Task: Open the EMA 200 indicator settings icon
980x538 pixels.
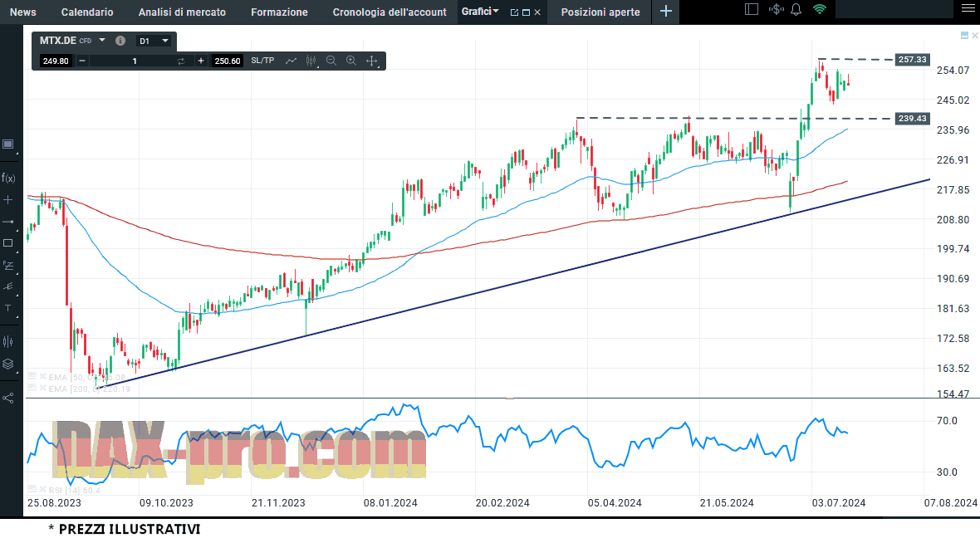Action: pyautogui.click(x=32, y=388)
